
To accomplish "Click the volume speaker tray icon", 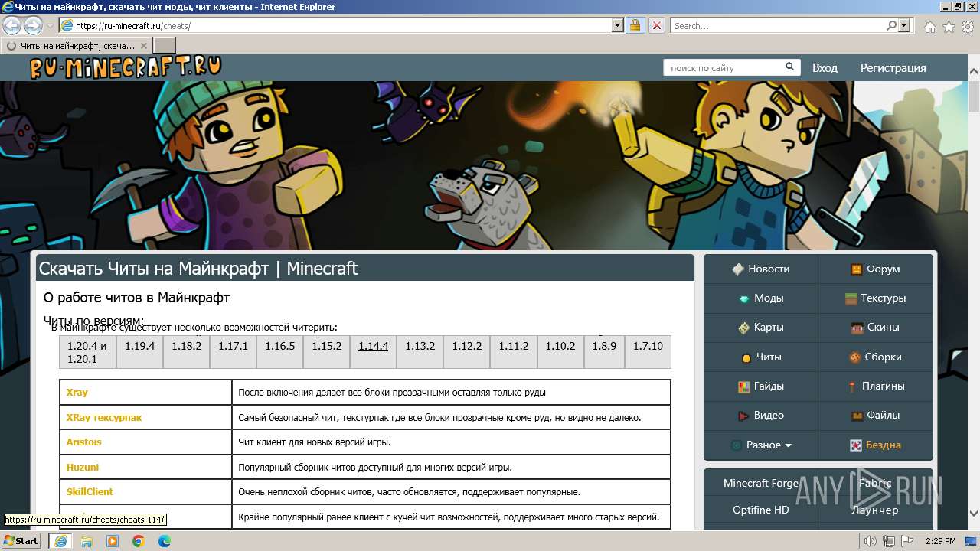I will coord(870,541).
